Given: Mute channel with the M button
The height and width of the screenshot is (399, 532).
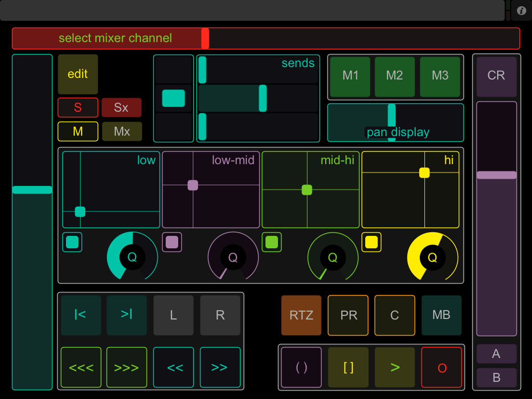Looking at the screenshot, I should click(x=78, y=131).
